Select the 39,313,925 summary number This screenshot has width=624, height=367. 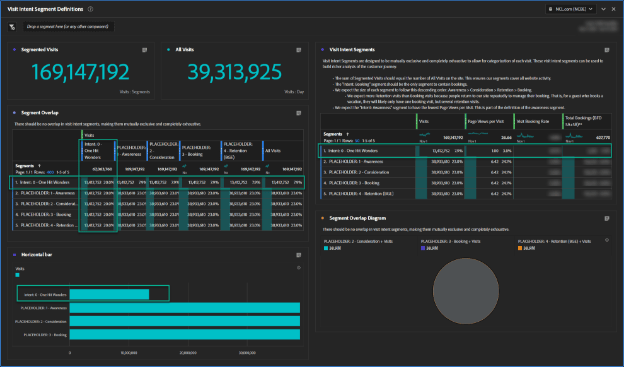234,72
